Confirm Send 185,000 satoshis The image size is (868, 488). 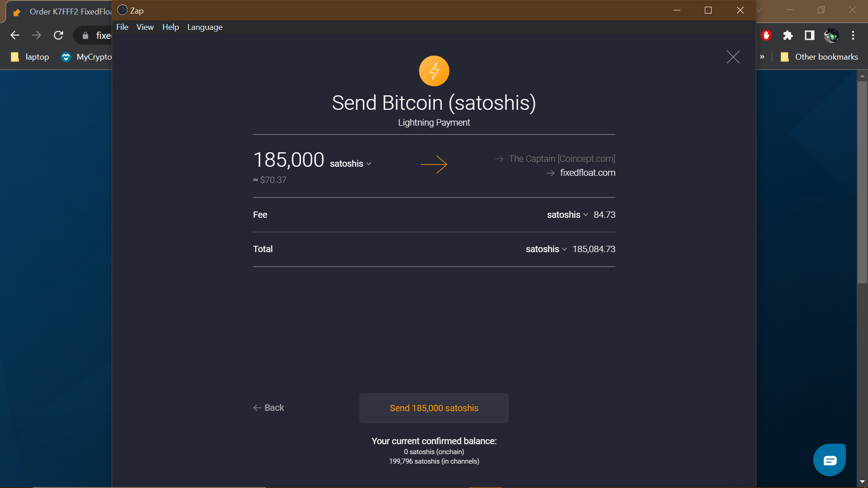click(x=434, y=408)
